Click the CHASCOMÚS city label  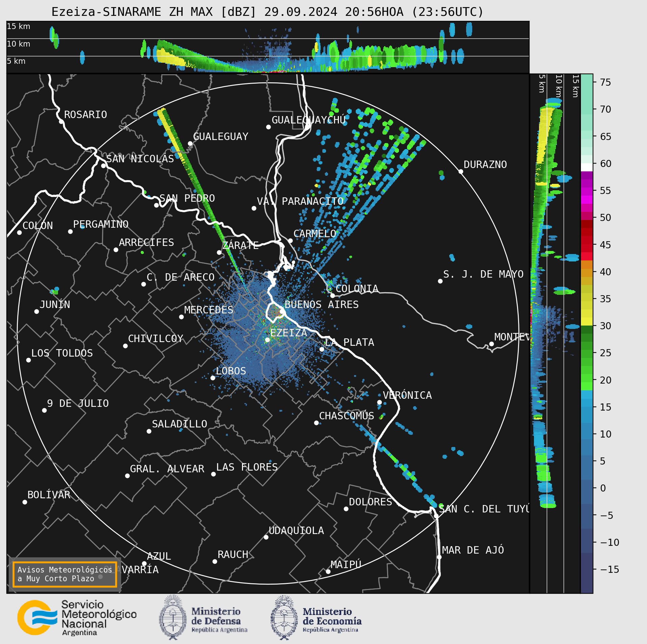coord(346,416)
